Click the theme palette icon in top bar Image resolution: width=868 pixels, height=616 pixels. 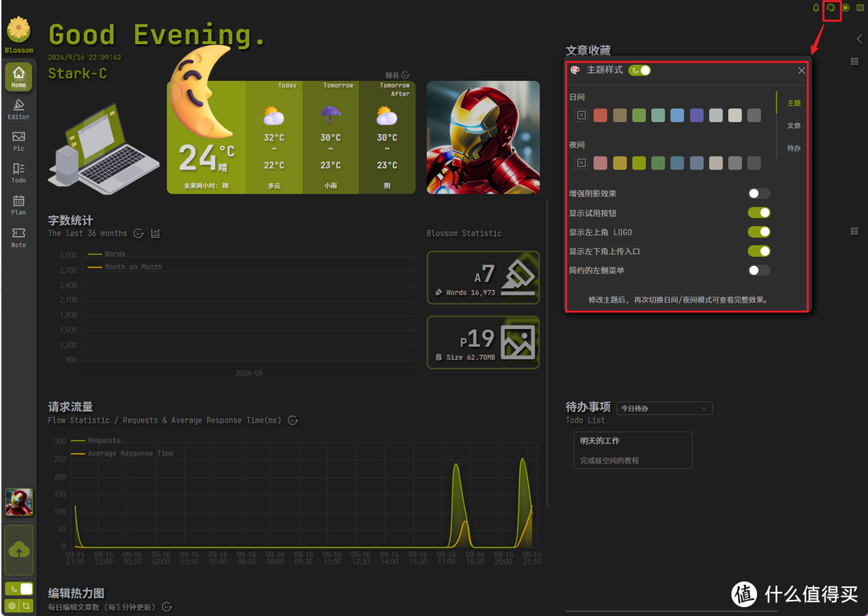(x=830, y=8)
